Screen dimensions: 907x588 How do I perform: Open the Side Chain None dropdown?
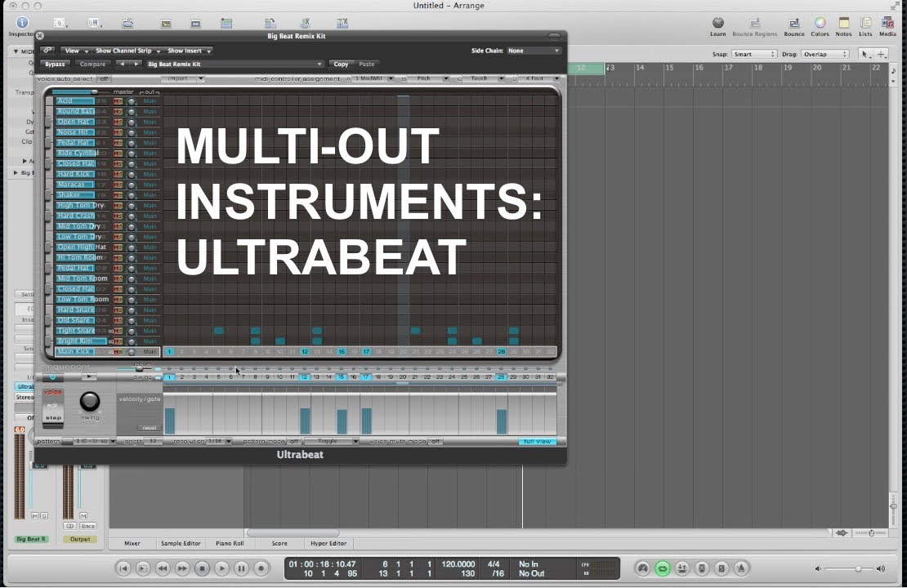[x=534, y=51]
